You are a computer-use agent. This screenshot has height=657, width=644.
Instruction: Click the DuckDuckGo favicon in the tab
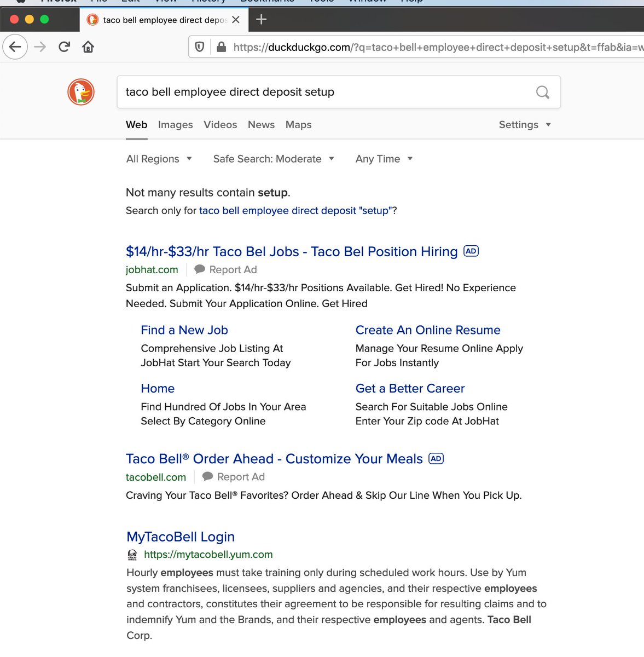pyautogui.click(x=93, y=20)
